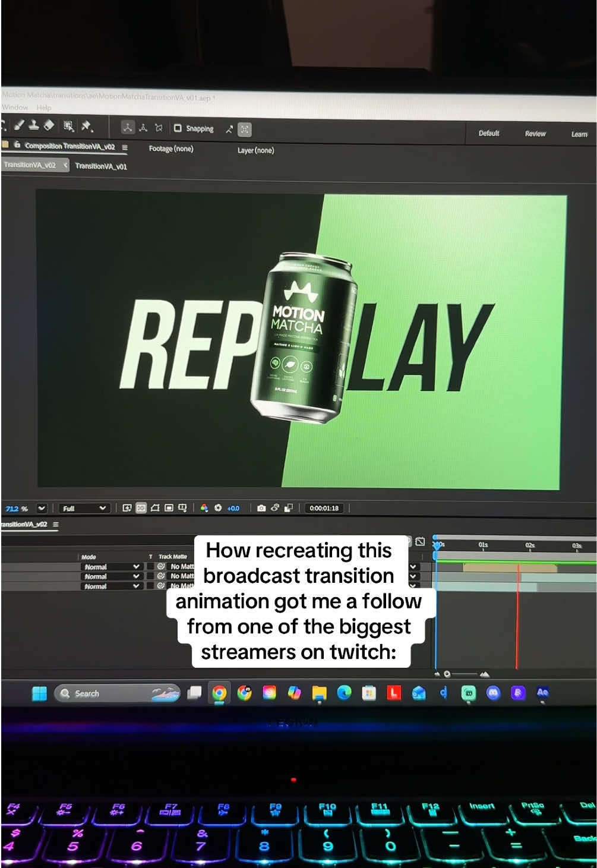Toggle mask and shape path visibility
The height and width of the screenshot is (868, 597).
click(155, 508)
